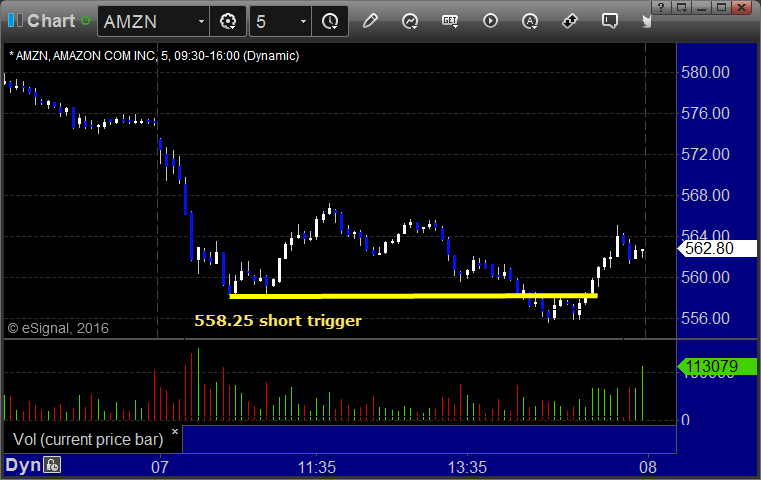Screen dimensions: 761x480
Task: Open the window options dropdown in title bar
Action: pos(682,7)
